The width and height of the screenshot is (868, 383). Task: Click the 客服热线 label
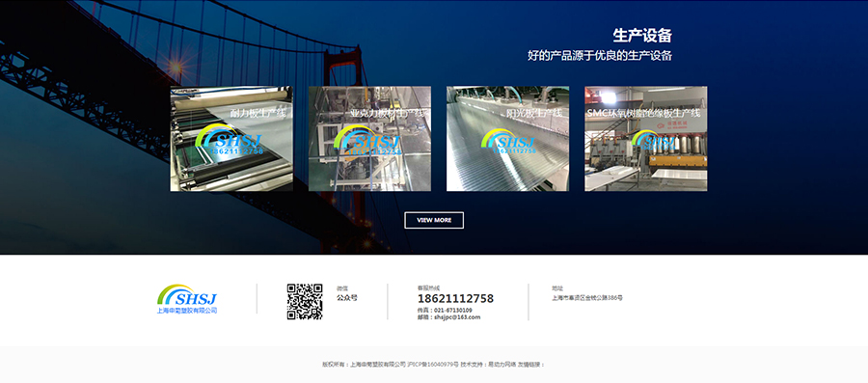coord(428,287)
